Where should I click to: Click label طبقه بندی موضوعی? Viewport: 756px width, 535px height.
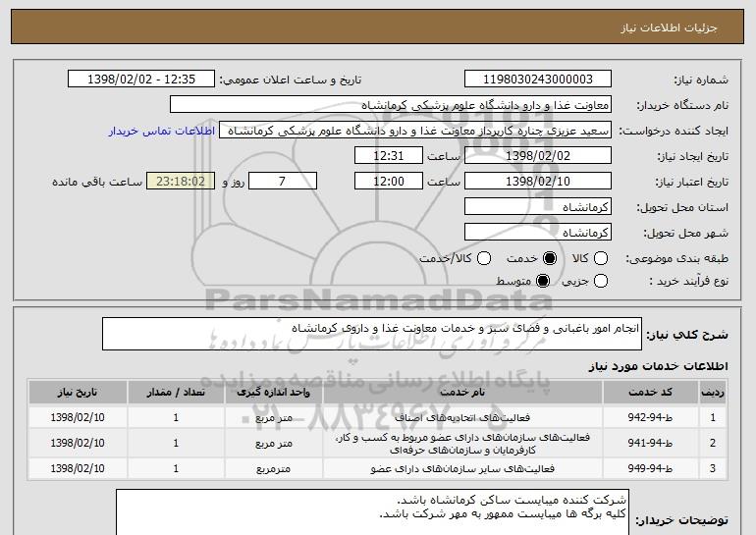[x=676, y=259]
